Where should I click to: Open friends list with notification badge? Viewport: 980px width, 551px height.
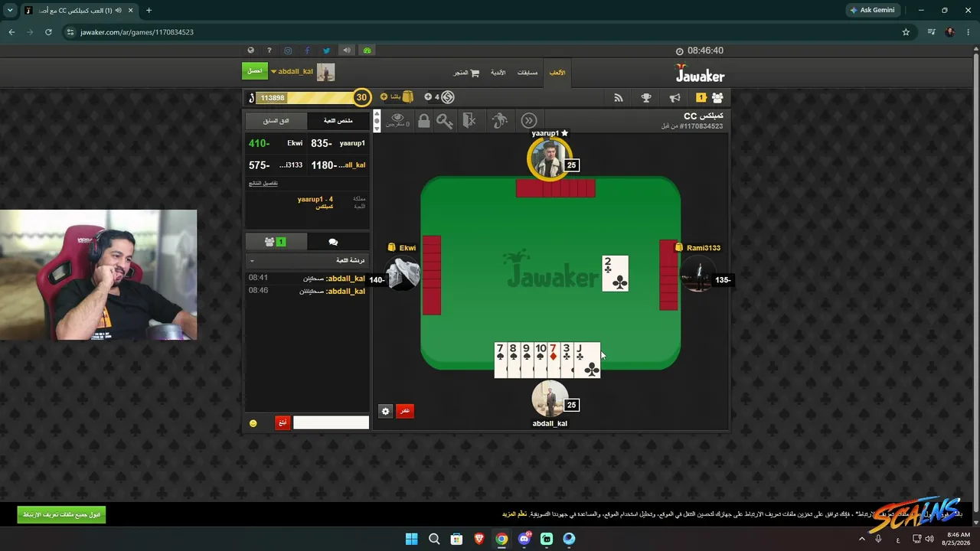[710, 98]
